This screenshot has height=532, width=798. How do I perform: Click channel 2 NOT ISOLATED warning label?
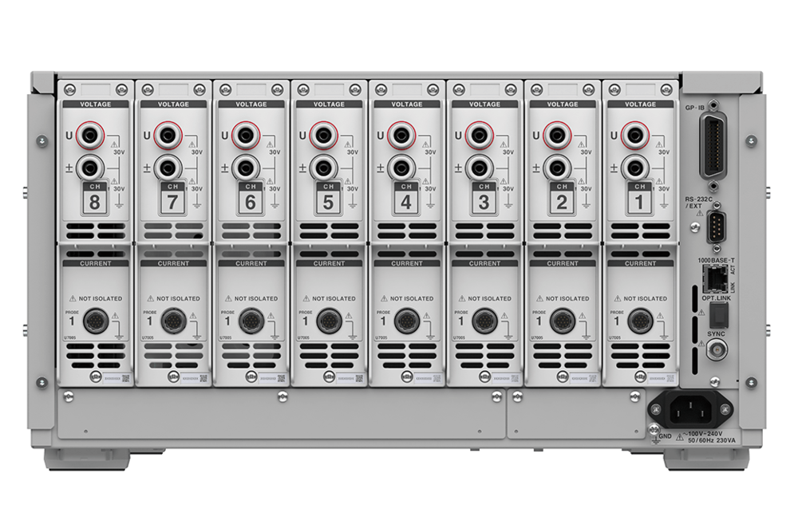tap(567, 298)
